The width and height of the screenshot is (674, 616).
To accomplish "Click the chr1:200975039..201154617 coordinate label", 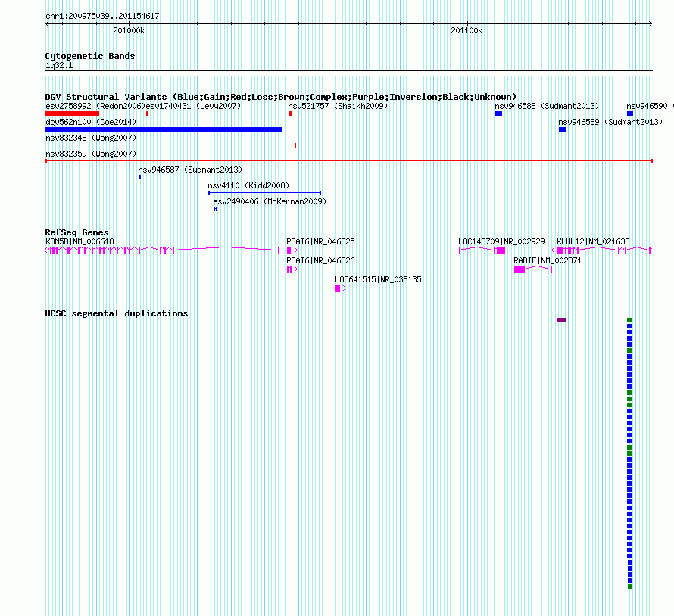I will click(102, 16).
